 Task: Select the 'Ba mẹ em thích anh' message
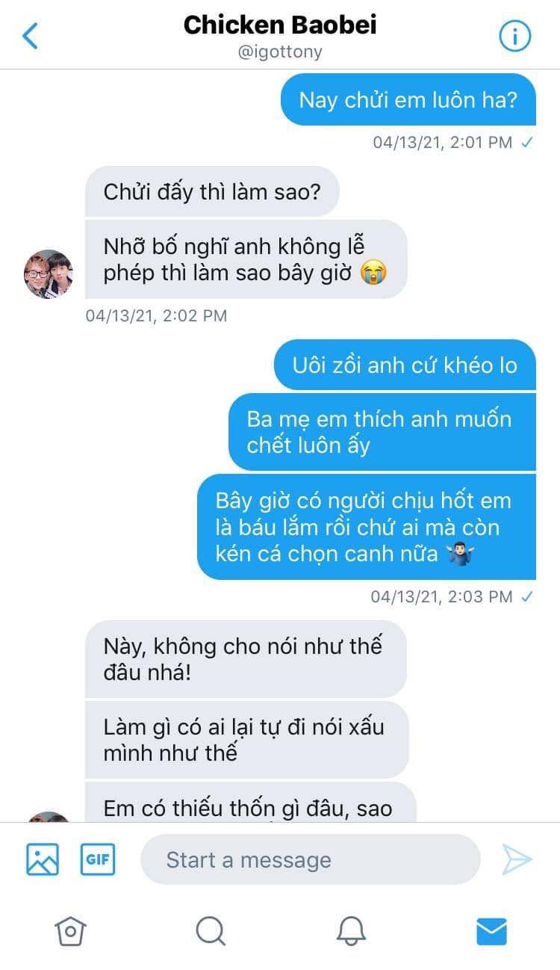(382, 432)
